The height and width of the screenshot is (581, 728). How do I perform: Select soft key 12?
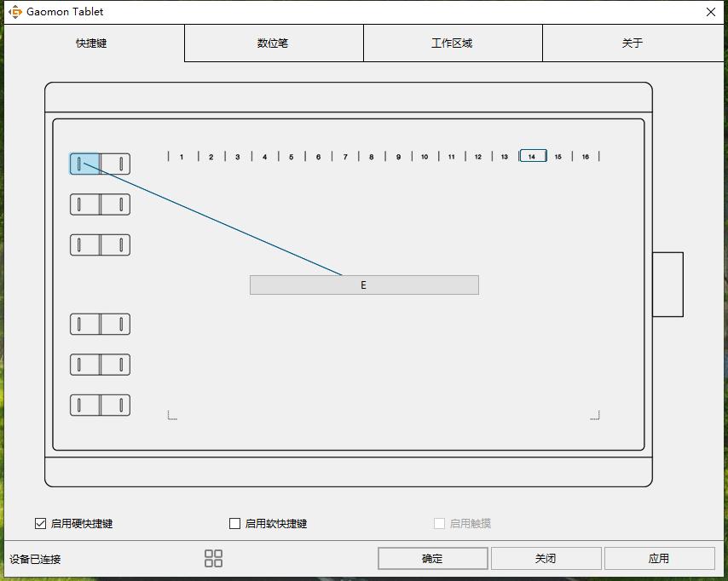tap(478, 157)
